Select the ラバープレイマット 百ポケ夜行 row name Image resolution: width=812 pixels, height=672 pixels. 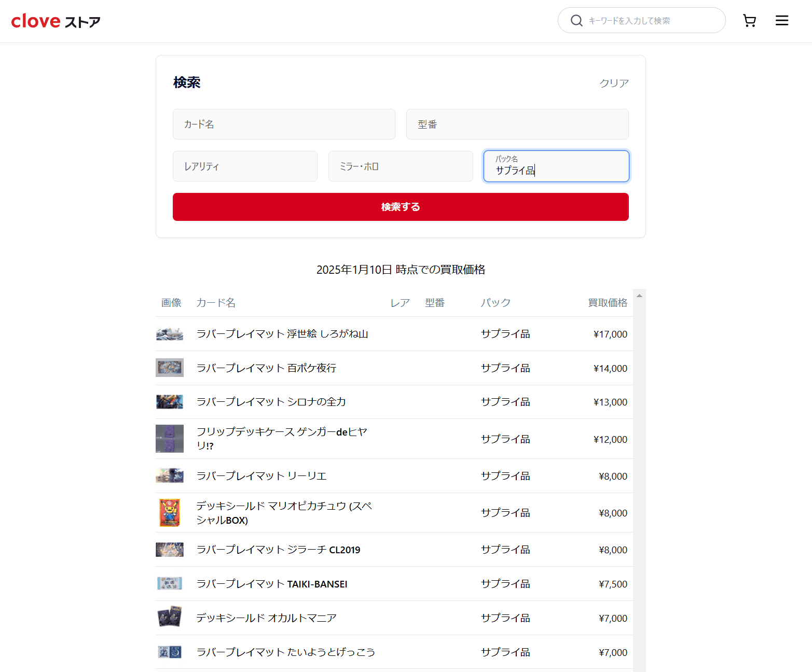coord(266,368)
